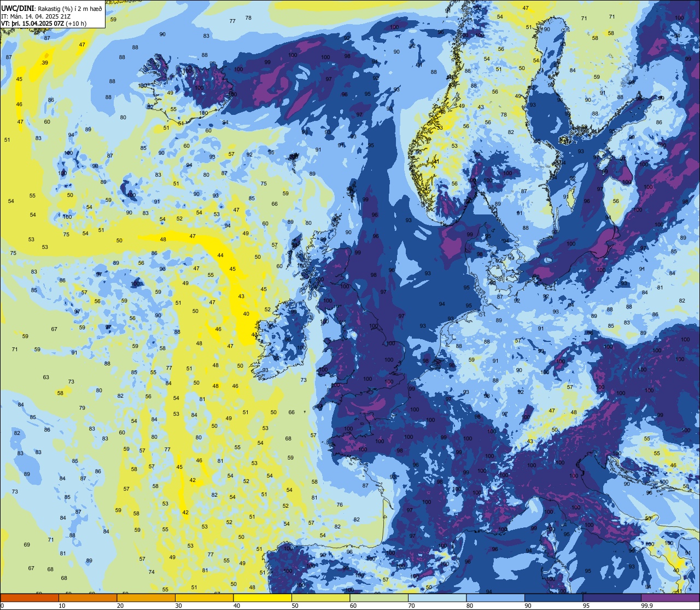Click the humidity value "79" on the map

(82, 408)
